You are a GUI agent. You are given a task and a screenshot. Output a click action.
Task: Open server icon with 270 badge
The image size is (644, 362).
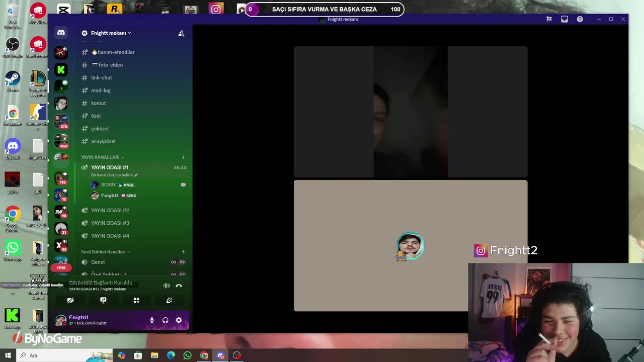61,121
